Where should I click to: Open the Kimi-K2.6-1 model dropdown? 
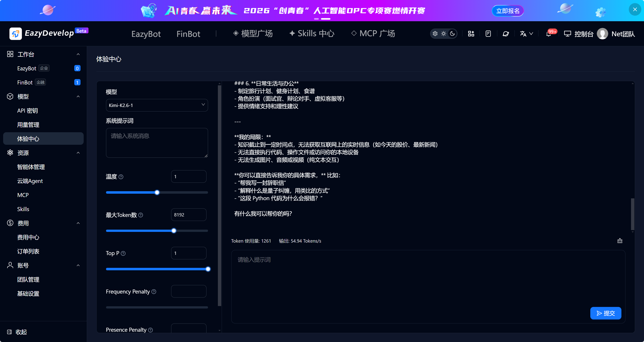[x=157, y=105]
